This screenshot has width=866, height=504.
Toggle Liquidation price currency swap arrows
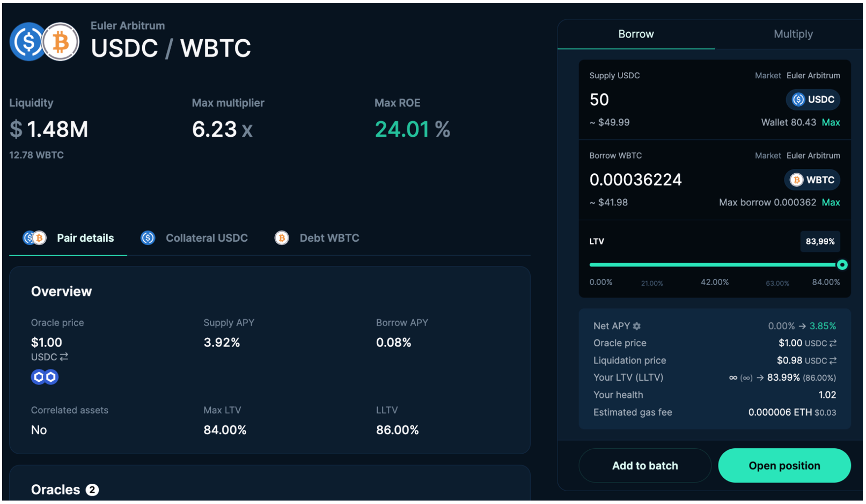(833, 361)
